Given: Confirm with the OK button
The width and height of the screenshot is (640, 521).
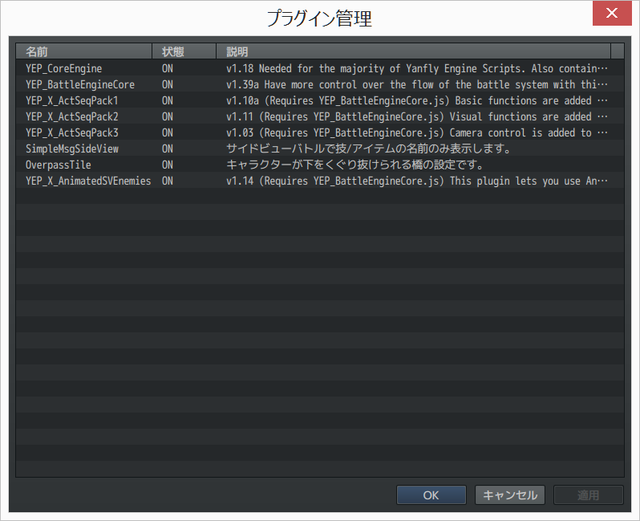Looking at the screenshot, I should pyautogui.click(x=431, y=495).
